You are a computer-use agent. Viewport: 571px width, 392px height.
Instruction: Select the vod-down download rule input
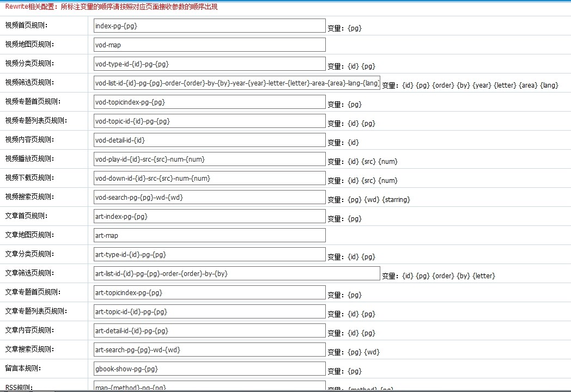tap(209, 178)
